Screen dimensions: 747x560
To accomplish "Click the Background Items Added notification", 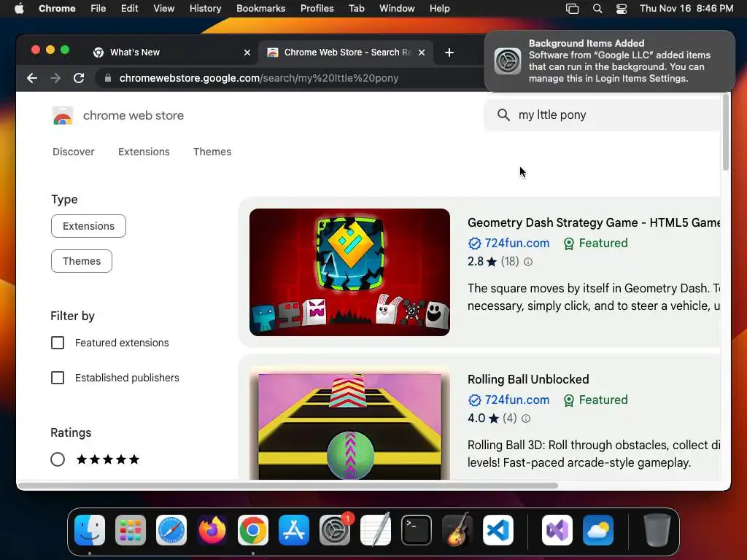I will [610, 61].
